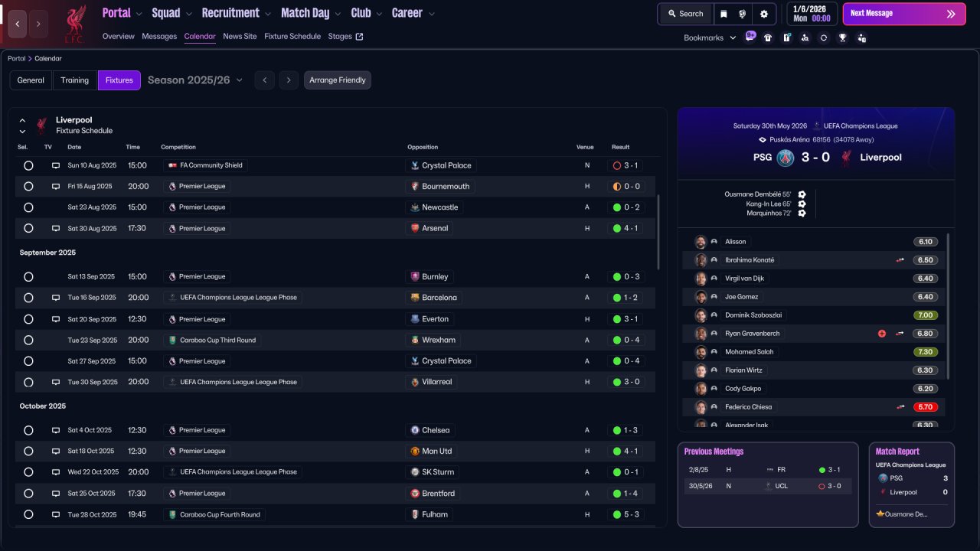Select the Arsenal fixture radio button
The height and width of the screenshot is (551, 980).
[28, 228]
